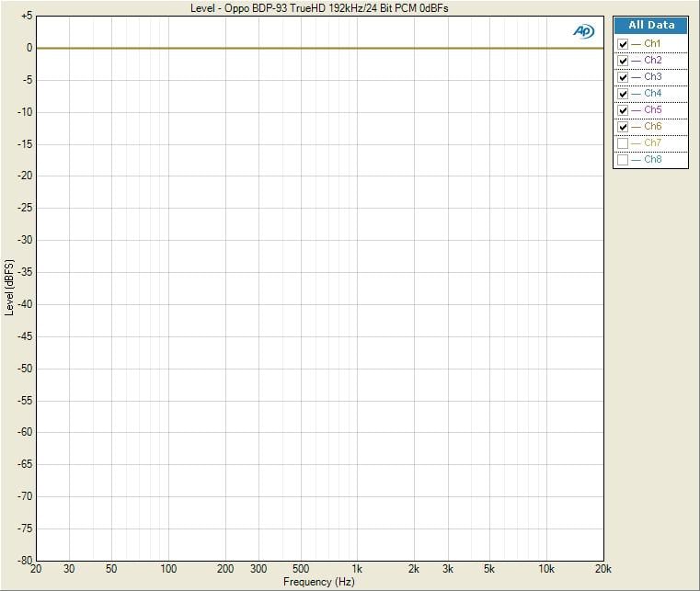Select the Ch6 legend label
The width and height of the screenshot is (700, 591).
tap(653, 126)
